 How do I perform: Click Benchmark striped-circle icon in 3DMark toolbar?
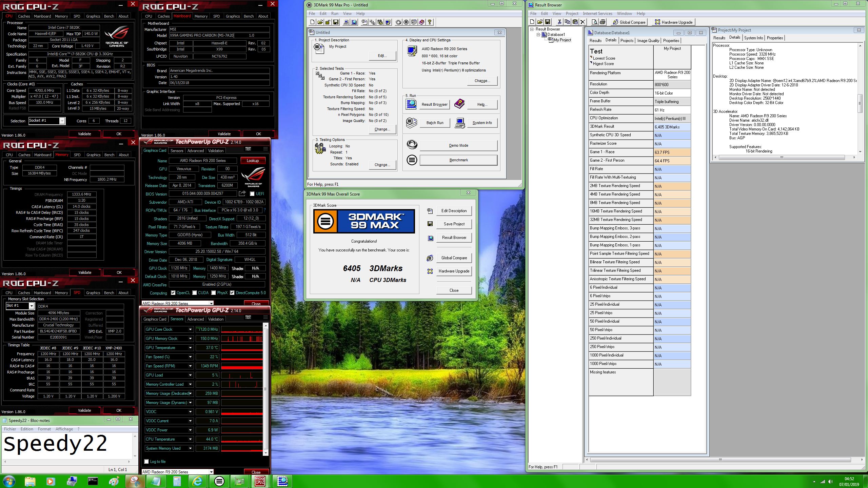(x=406, y=22)
